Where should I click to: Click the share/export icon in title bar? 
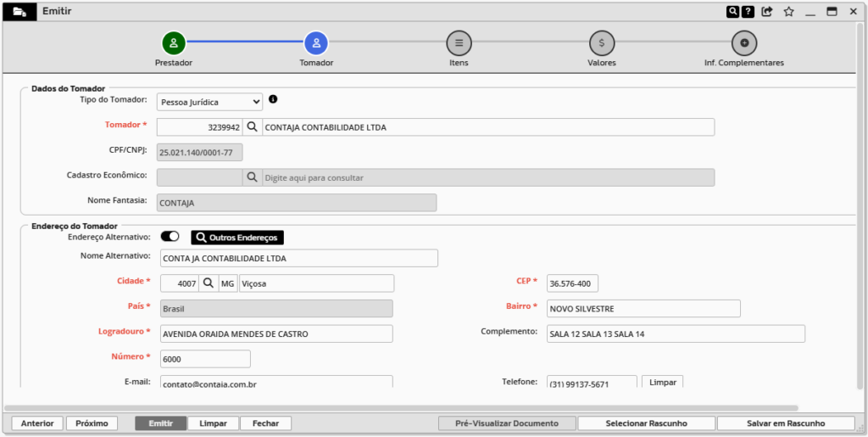point(767,12)
